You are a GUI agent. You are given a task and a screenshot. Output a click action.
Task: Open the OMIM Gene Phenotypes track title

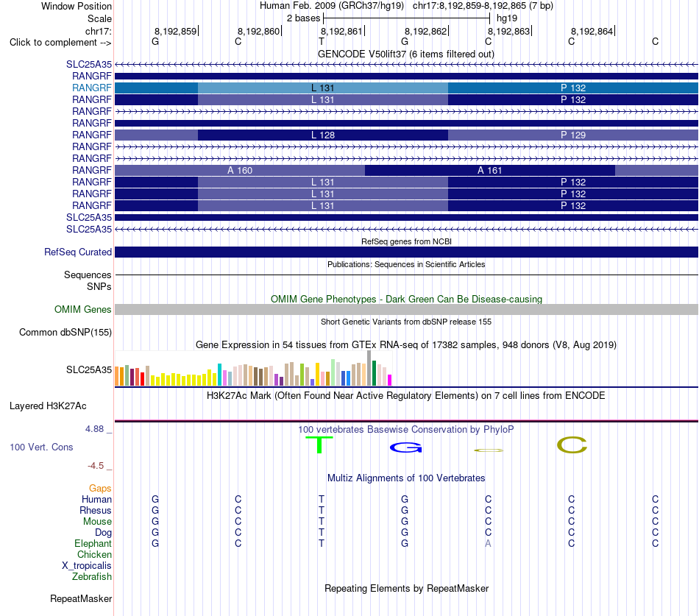(x=406, y=299)
